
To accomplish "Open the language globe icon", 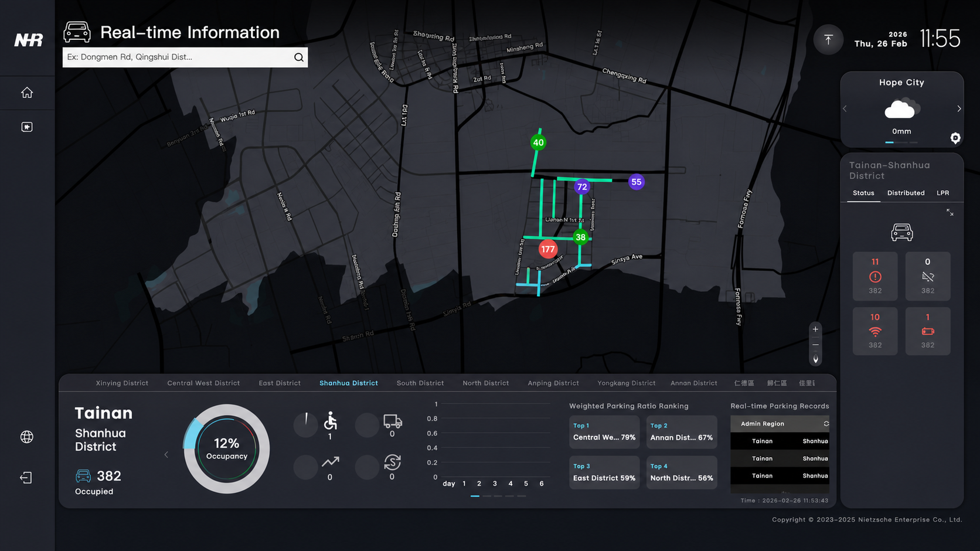I will tap(27, 437).
